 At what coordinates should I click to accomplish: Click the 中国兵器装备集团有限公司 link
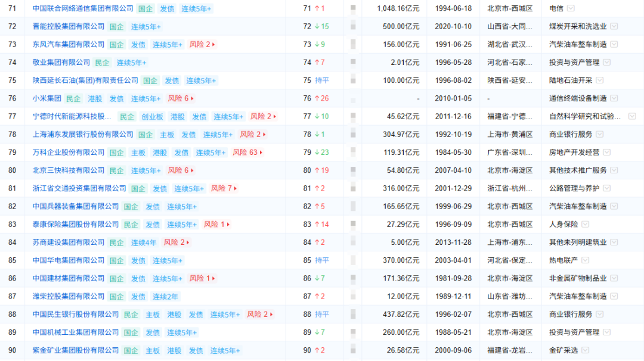(76, 206)
